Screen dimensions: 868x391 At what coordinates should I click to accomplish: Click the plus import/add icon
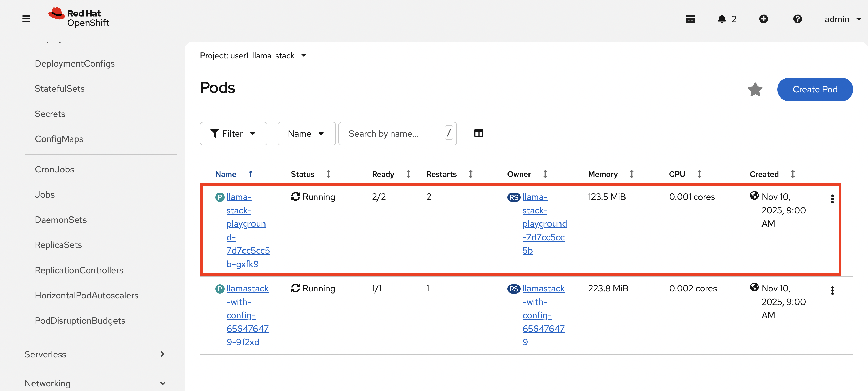coord(763,19)
